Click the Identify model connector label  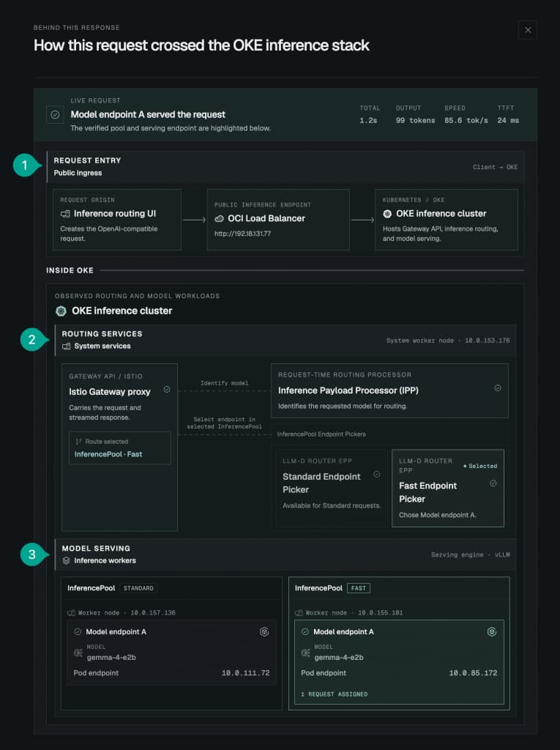(x=224, y=383)
